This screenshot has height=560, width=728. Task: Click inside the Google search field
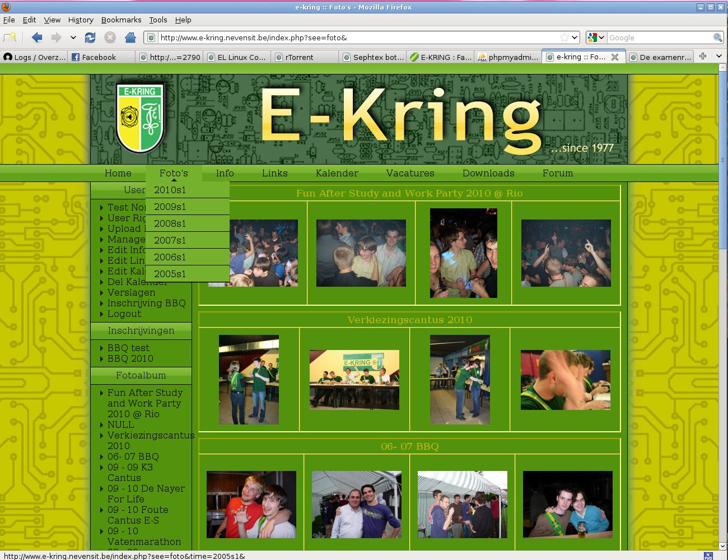pyautogui.click(x=658, y=38)
